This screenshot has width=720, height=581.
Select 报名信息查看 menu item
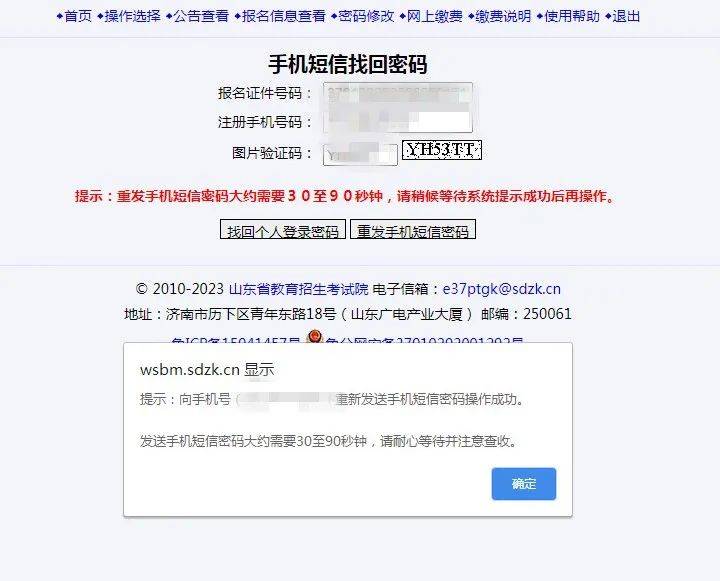pyautogui.click(x=284, y=17)
